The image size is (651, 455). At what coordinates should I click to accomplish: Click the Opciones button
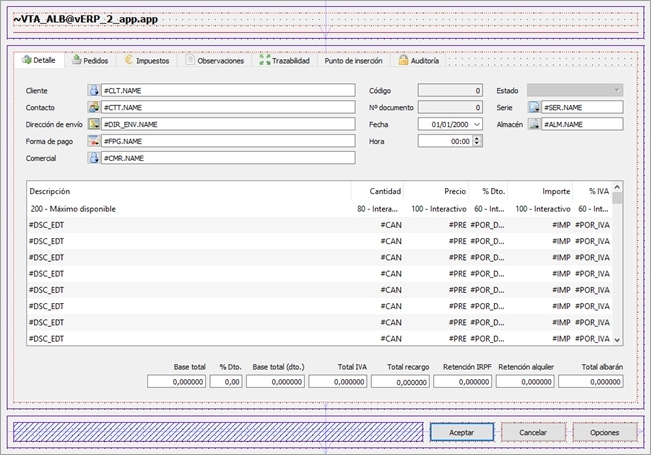pyautogui.click(x=605, y=431)
